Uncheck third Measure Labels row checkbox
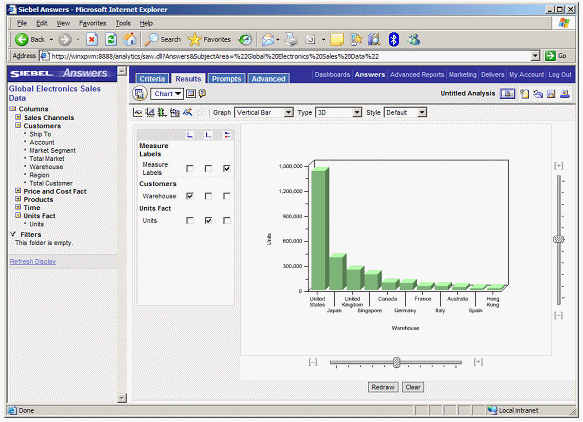Screen dimensions: 583x422 (x=226, y=168)
